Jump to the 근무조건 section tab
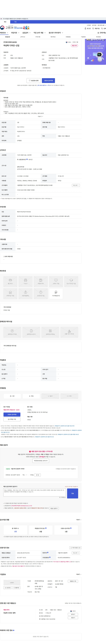Screen dimensions: 106x644 23,37
